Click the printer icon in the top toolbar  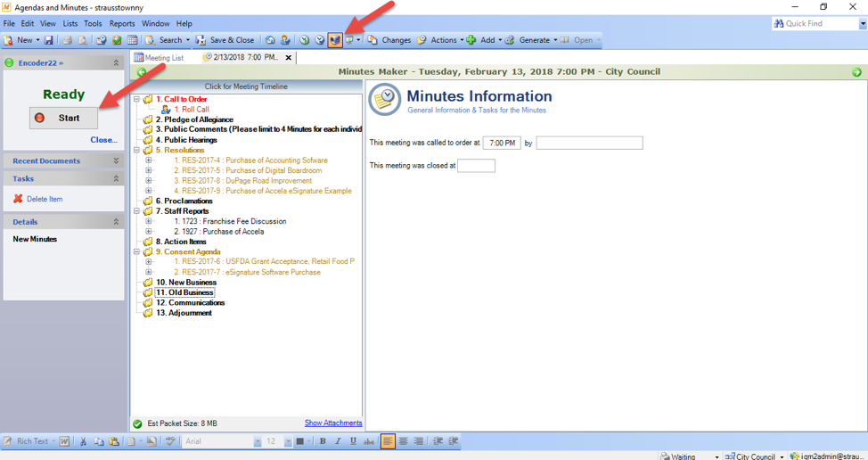(x=67, y=40)
